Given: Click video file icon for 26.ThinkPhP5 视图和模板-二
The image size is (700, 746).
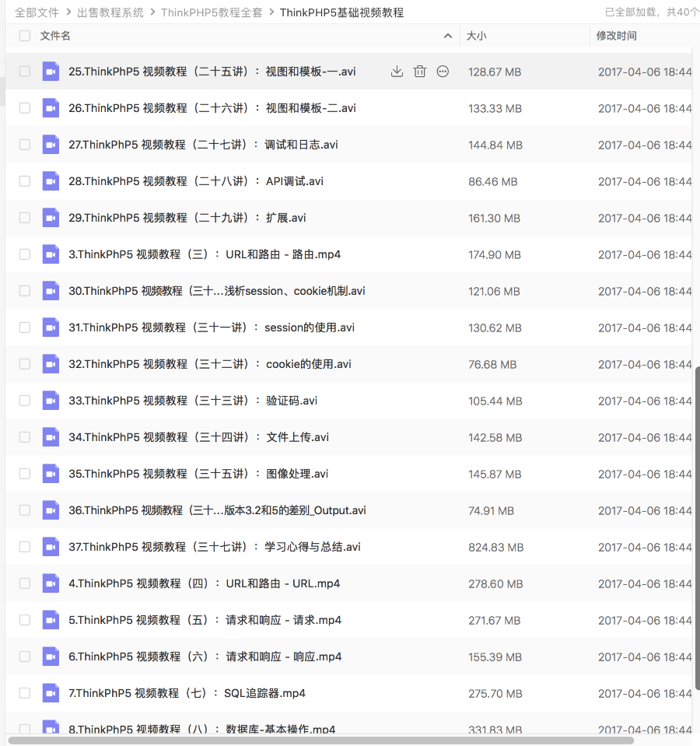Looking at the screenshot, I should coord(51,108).
